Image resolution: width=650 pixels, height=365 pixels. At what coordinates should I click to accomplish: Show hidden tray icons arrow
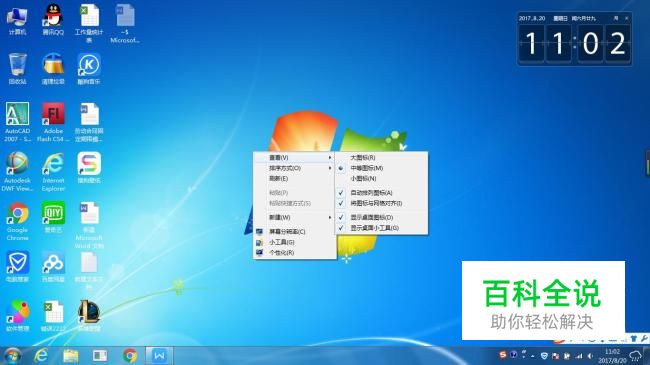click(x=533, y=356)
